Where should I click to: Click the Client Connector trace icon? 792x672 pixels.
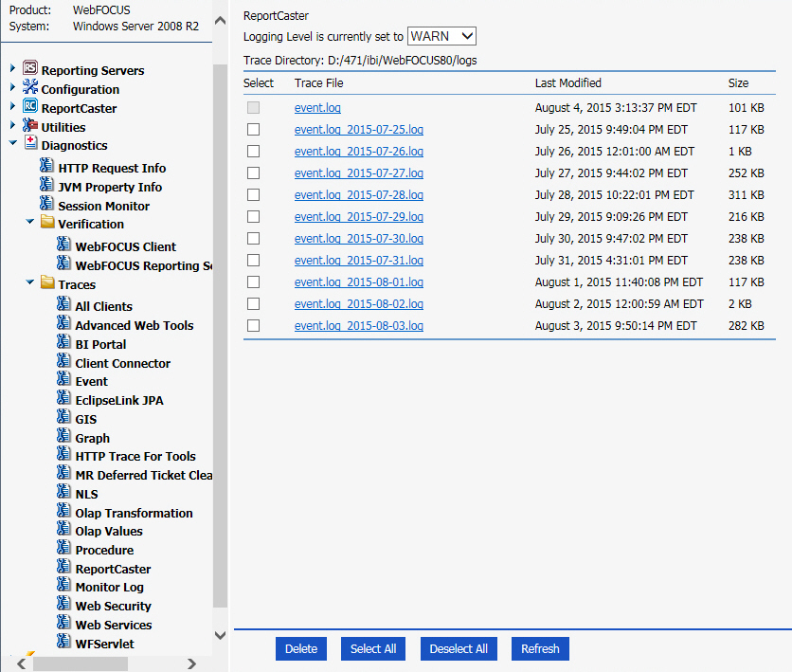(63, 361)
